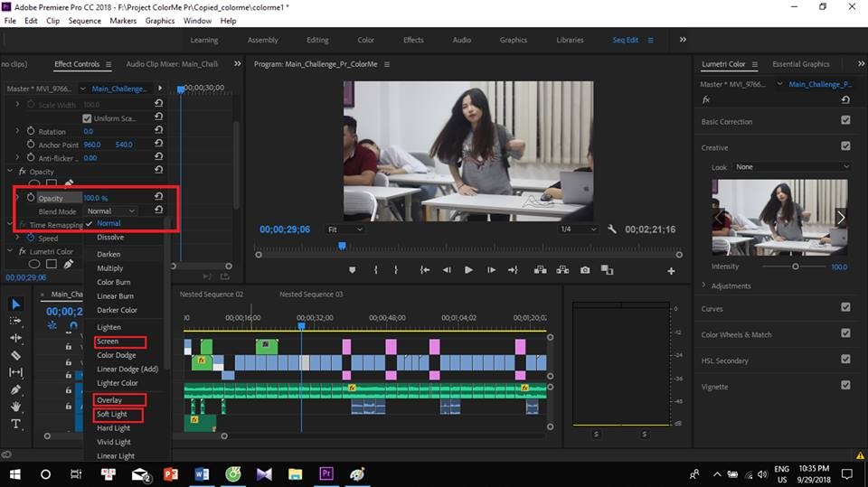
Task: Toggle Vignette checkbox
Action: point(845,385)
